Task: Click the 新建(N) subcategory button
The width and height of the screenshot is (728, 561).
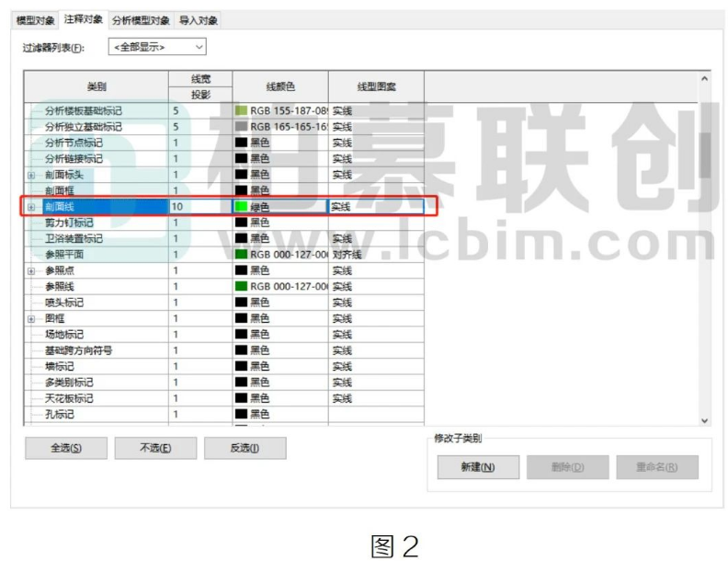Action: pos(478,467)
